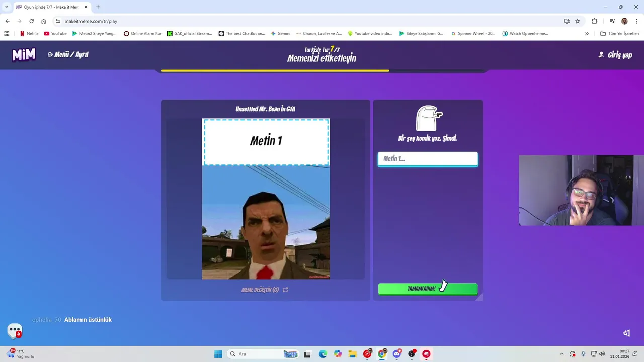644x362 pixels.
Task: Open Metin2 Siteye Yang... bookmark
Action: coord(94,34)
